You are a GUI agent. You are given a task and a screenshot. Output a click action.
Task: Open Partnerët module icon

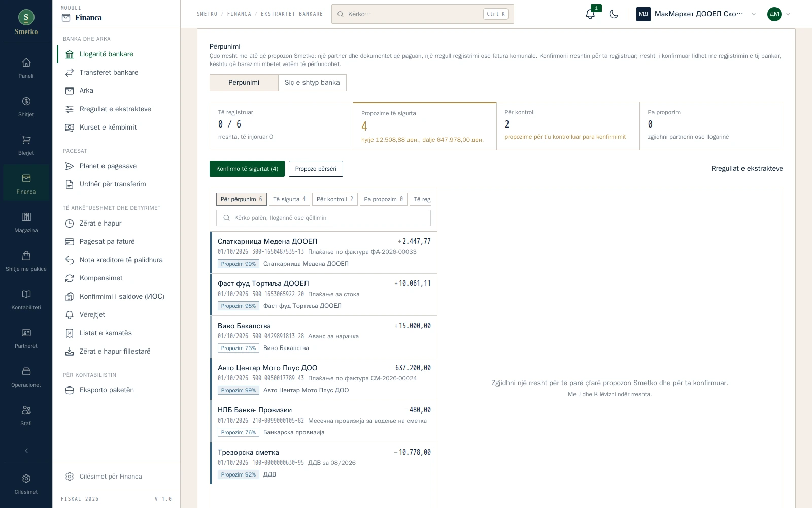[x=26, y=338]
